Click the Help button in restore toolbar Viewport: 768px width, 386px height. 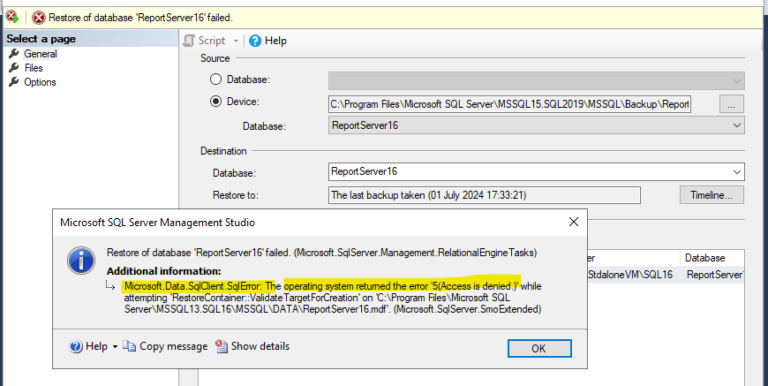coord(268,41)
